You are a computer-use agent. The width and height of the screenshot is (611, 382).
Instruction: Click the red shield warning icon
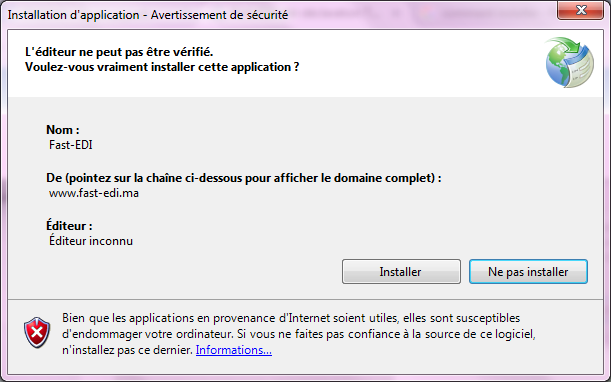[37, 332]
